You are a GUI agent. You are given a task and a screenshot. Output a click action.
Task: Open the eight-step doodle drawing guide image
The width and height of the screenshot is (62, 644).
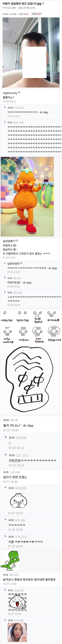31,327
